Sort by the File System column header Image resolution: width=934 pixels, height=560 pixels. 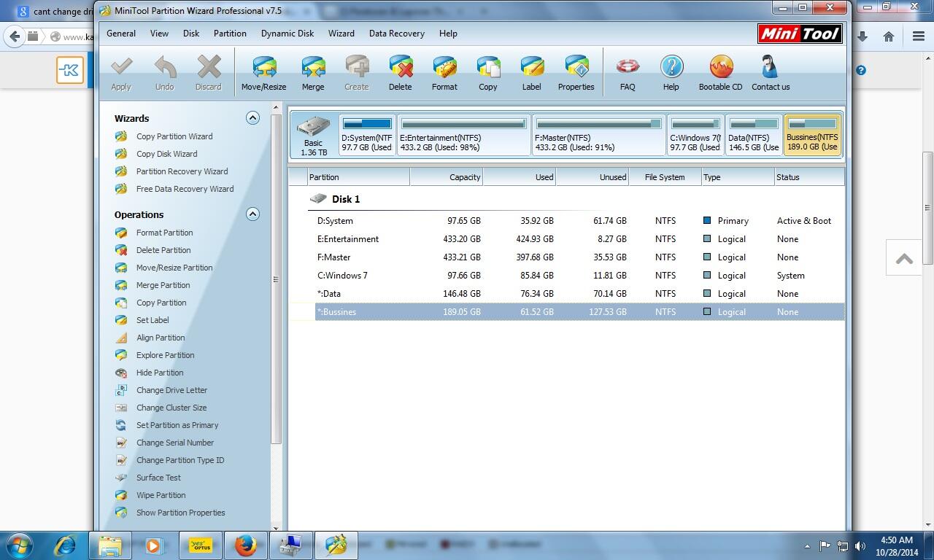pos(665,177)
